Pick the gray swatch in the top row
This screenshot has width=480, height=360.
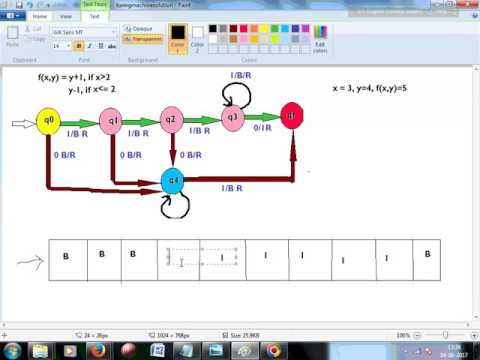point(223,29)
